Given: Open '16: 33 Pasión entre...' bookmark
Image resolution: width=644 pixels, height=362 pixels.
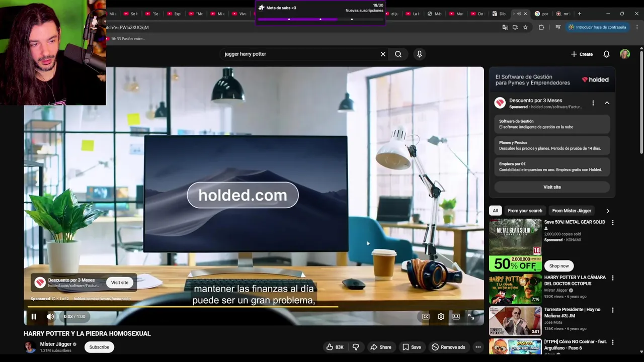Looking at the screenshot, I should (125, 39).
